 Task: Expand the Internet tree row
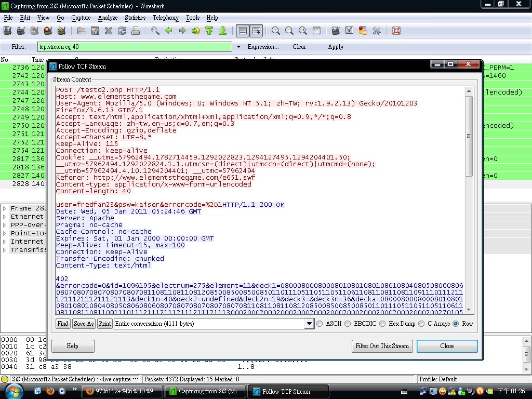pyautogui.click(x=4, y=242)
